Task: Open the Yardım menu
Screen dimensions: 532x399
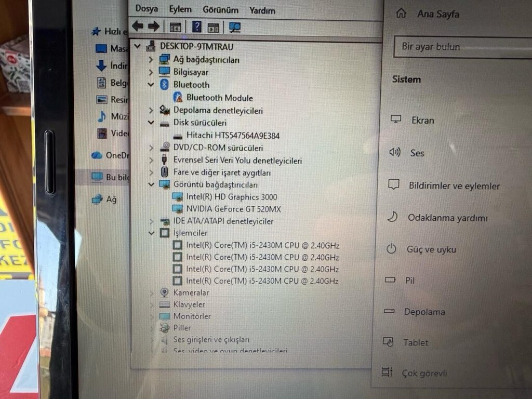Action: [x=262, y=11]
